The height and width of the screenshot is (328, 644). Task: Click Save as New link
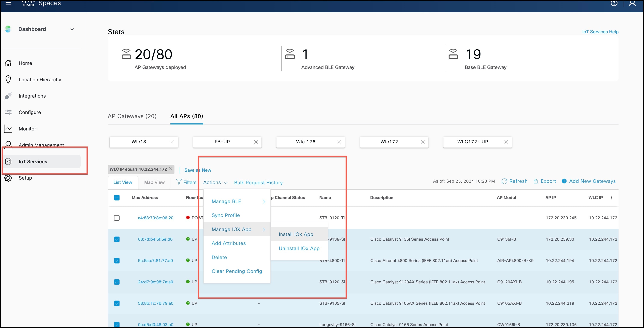coord(198,170)
